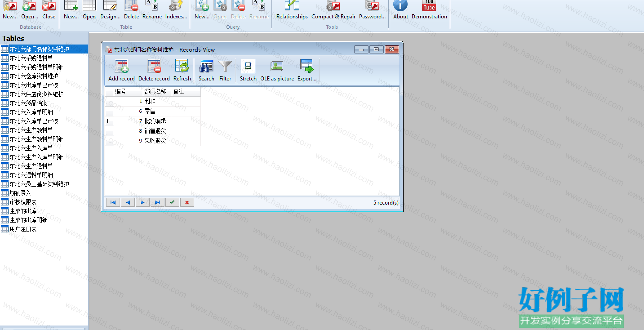Click Delete record in Records View
The image size is (644, 330).
154,70
